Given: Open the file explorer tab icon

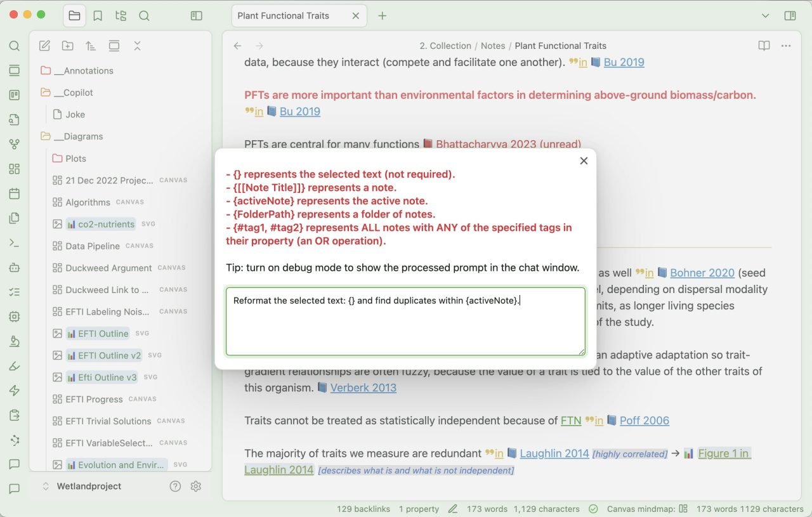Looking at the screenshot, I should pyautogui.click(x=75, y=16).
